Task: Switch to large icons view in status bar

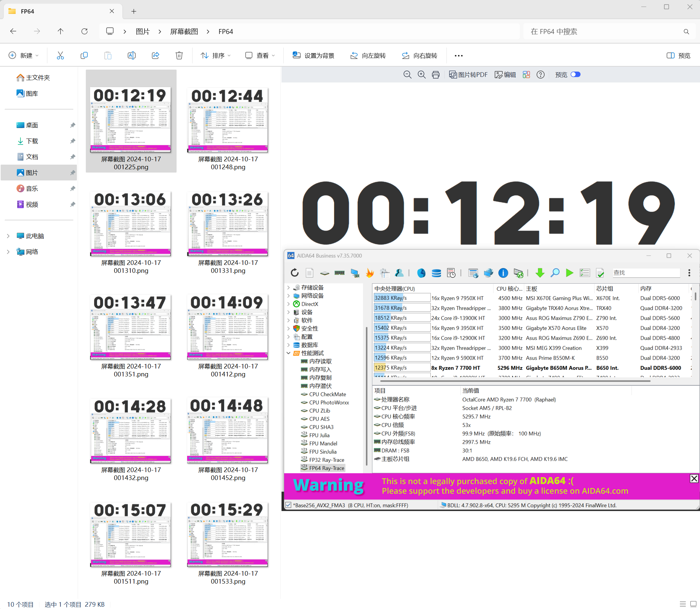Action: [693, 604]
